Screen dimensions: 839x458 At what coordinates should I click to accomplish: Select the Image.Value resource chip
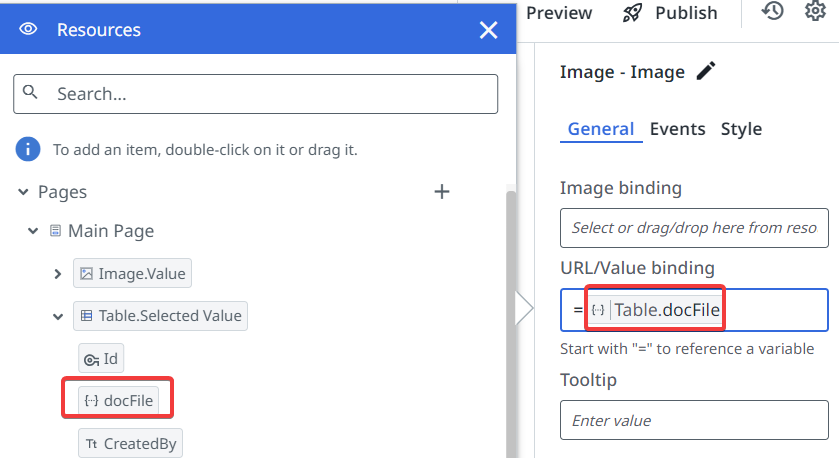point(131,273)
